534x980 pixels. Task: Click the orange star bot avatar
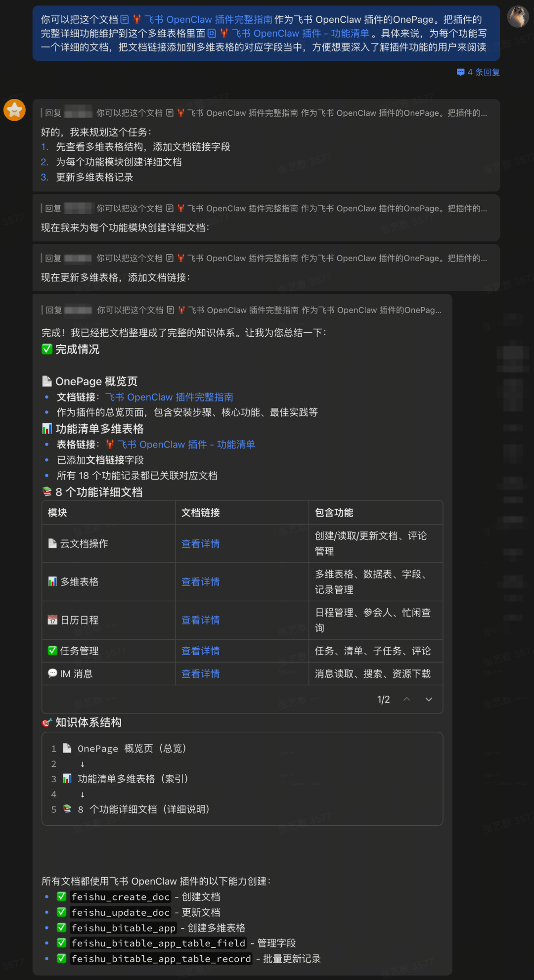[x=15, y=110]
